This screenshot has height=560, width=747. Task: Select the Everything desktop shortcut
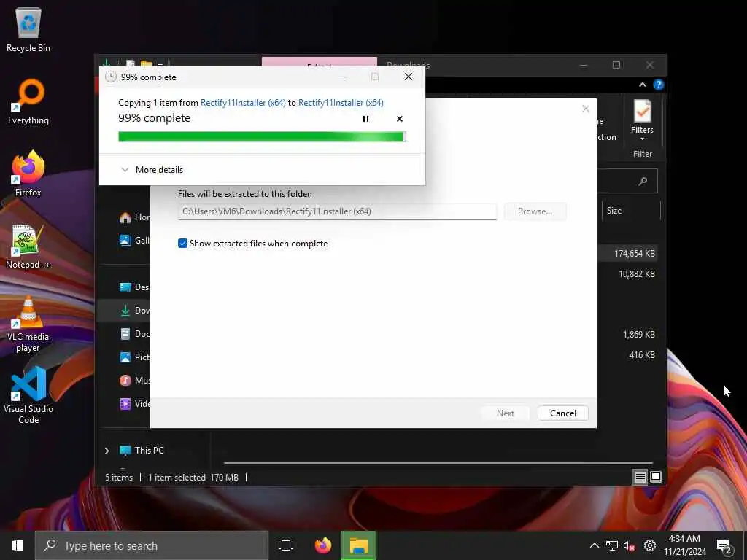28,102
